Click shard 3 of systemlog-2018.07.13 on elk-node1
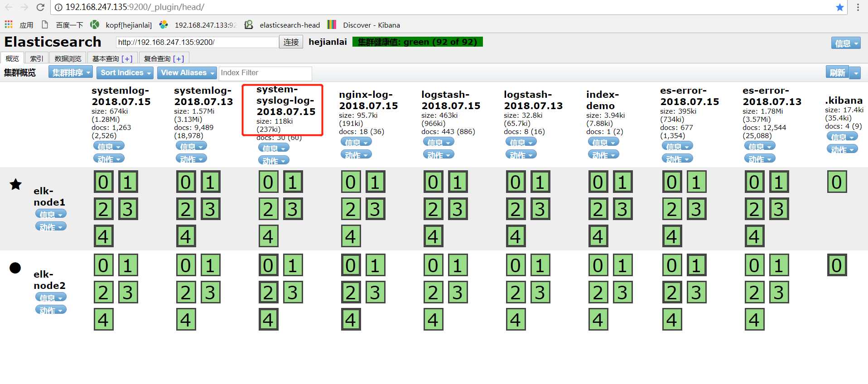 pos(210,209)
